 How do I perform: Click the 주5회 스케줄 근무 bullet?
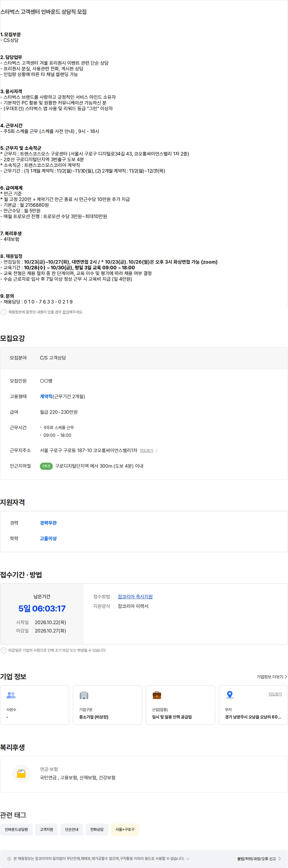tap(59, 428)
